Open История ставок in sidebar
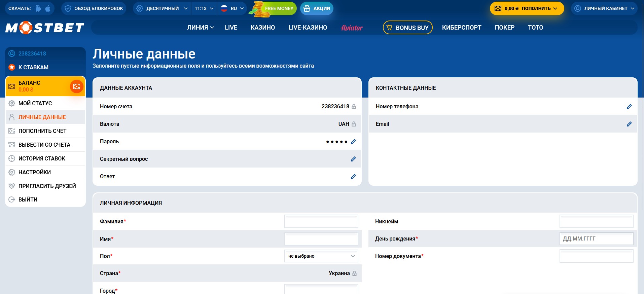This screenshot has width=644, height=294. coord(45,158)
